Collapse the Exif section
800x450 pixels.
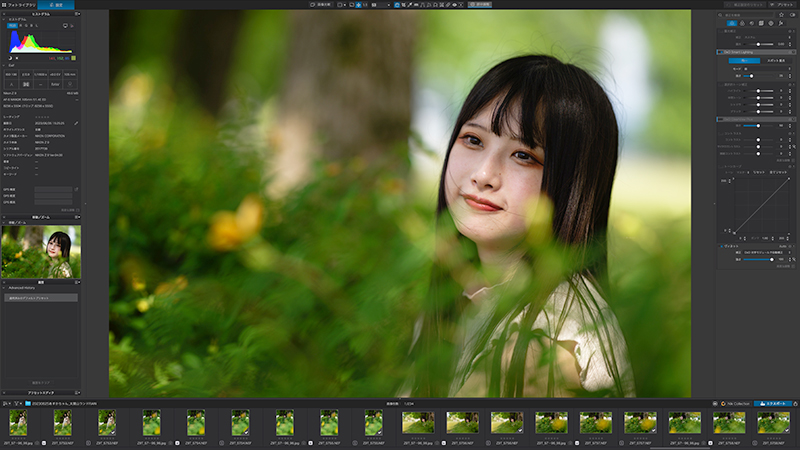pyautogui.click(x=4, y=65)
